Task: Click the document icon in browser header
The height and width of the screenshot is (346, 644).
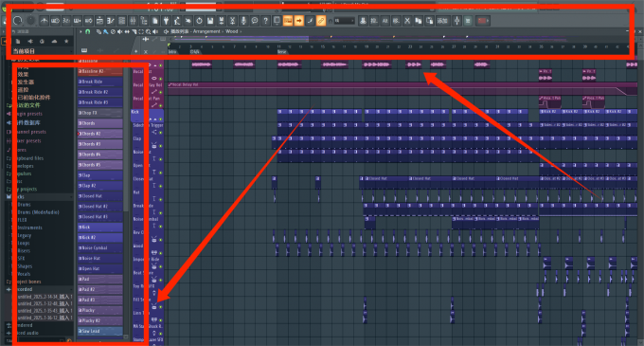Action: 18,41
